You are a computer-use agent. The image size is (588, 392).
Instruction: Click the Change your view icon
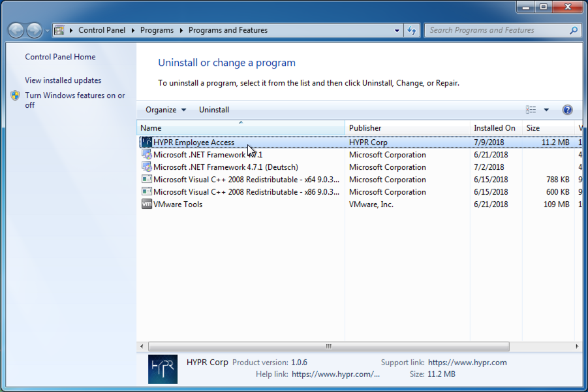click(531, 110)
